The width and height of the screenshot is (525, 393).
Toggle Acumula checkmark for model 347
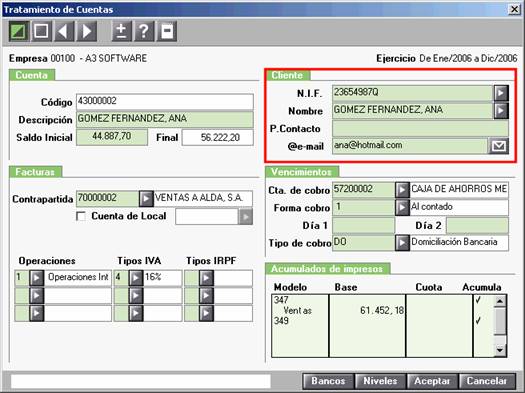point(478,300)
